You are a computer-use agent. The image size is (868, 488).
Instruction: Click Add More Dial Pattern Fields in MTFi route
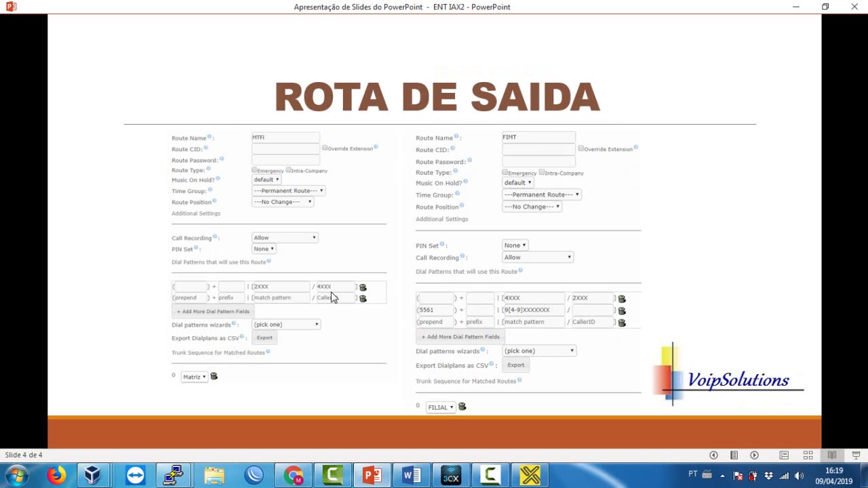[213, 311]
